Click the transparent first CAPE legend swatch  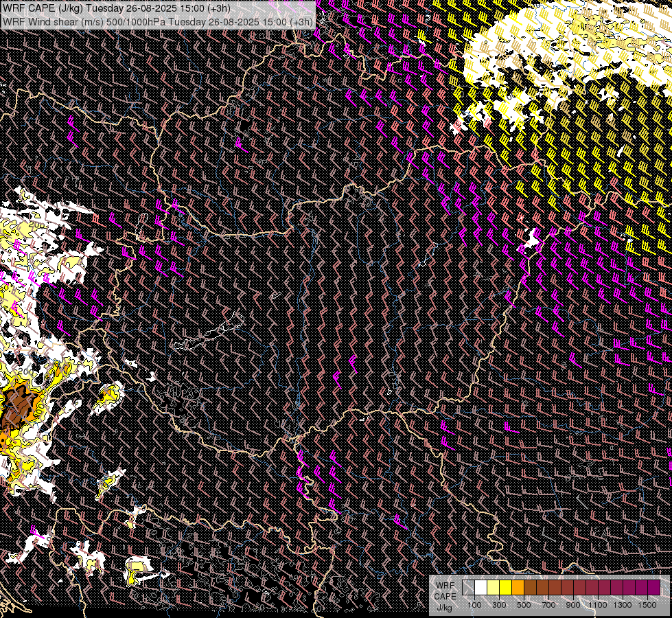pos(468,588)
